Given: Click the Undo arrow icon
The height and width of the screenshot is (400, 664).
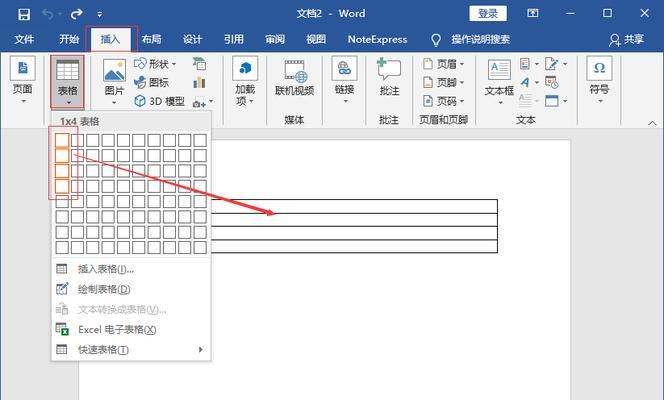Looking at the screenshot, I should tap(47, 14).
